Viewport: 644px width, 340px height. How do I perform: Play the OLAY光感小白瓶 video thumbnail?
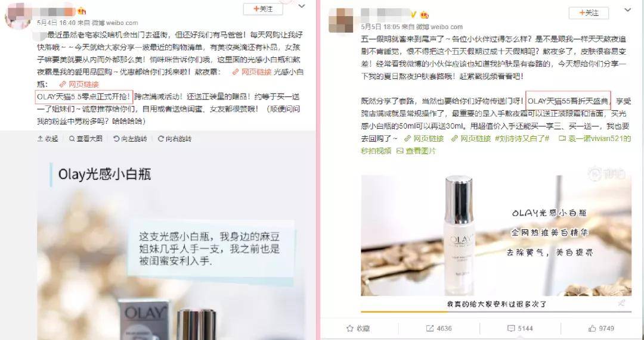[x=496, y=235]
